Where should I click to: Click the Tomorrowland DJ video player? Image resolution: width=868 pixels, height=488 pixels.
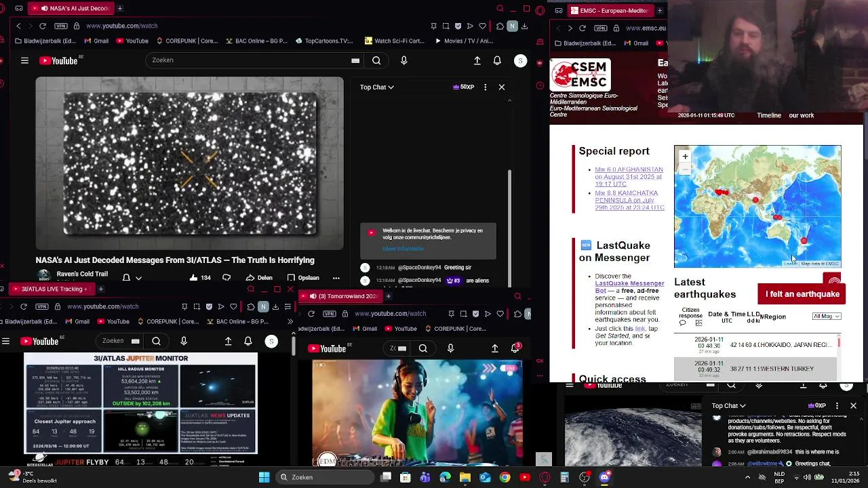coord(417,413)
